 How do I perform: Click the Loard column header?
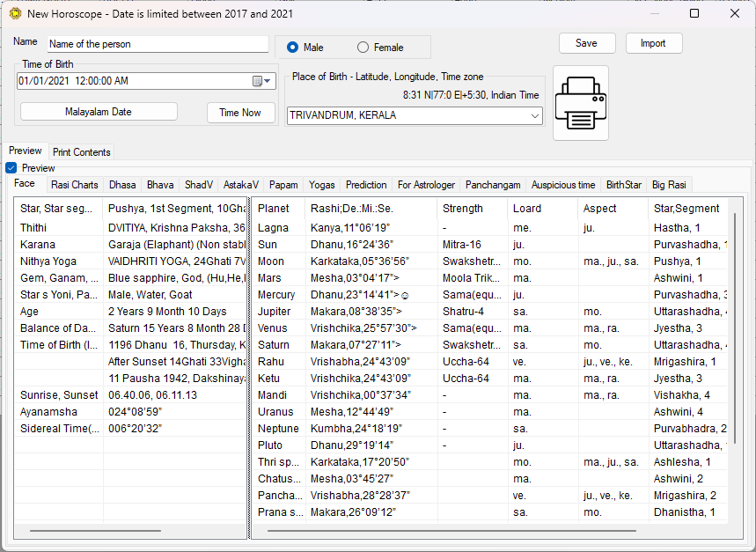[x=543, y=209]
